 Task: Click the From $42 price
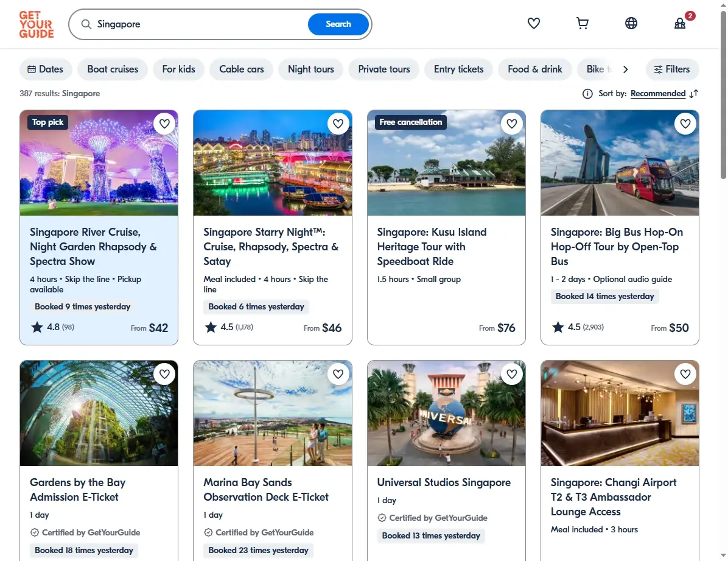click(x=149, y=328)
